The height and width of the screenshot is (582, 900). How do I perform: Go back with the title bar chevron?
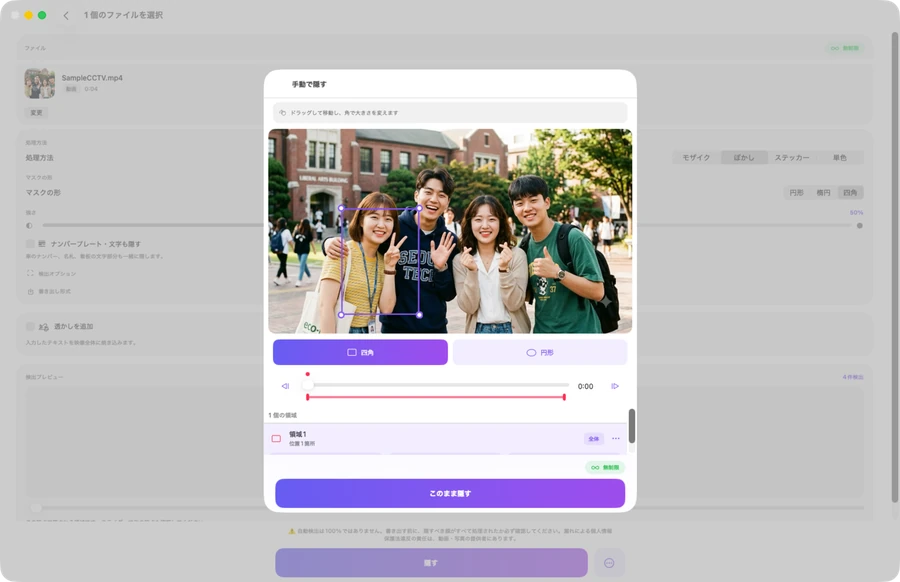(66, 15)
